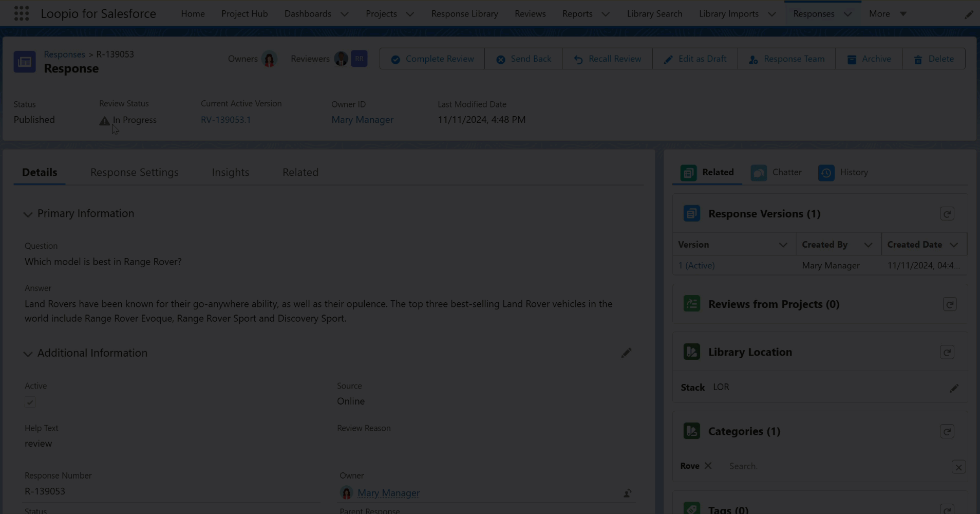Click the owner avatar next to Owners
980x514 pixels.
point(269,59)
